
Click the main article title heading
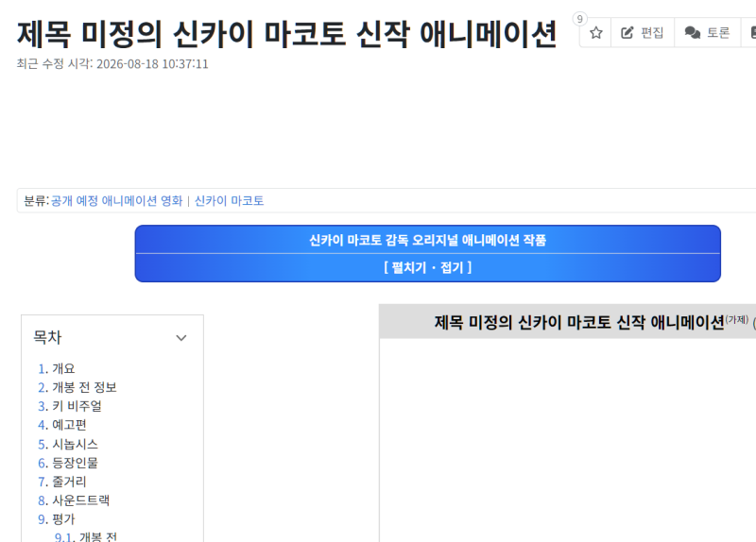tap(287, 34)
